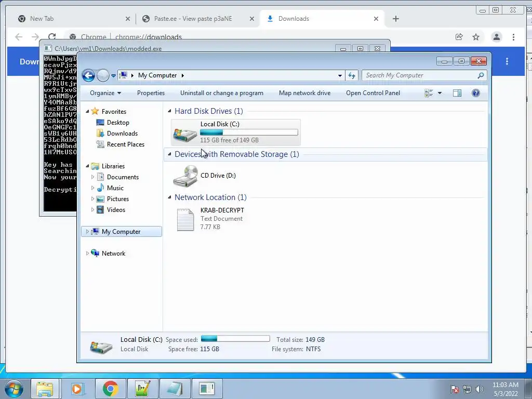The image size is (532, 399).
Task: Select the Documents library item
Action: 123,177
